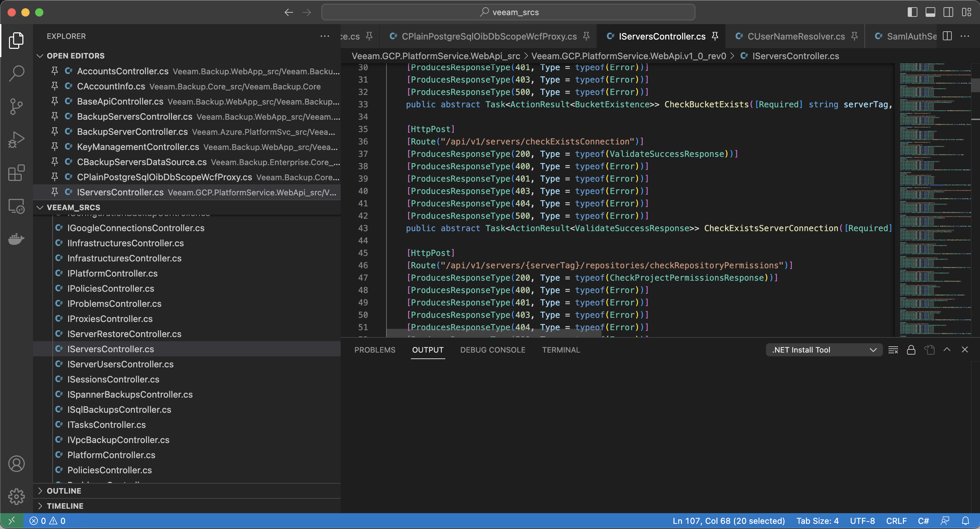Toggle the bottom panel visibility
Viewport: 980px width, 529px height.
point(930,12)
